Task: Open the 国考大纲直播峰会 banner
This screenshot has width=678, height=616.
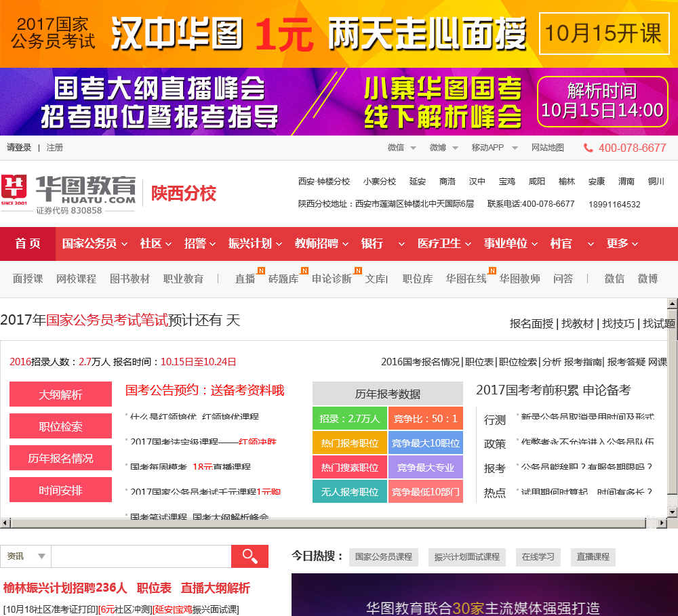Action: 339,102
